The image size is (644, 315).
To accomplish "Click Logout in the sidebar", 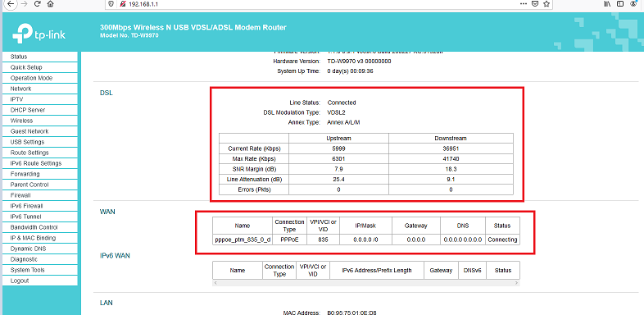I will coord(40,281).
